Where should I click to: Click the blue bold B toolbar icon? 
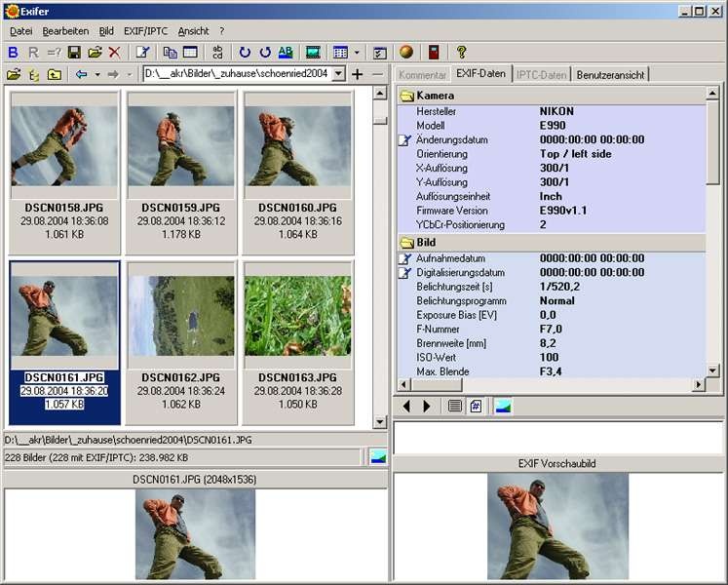(x=13, y=52)
